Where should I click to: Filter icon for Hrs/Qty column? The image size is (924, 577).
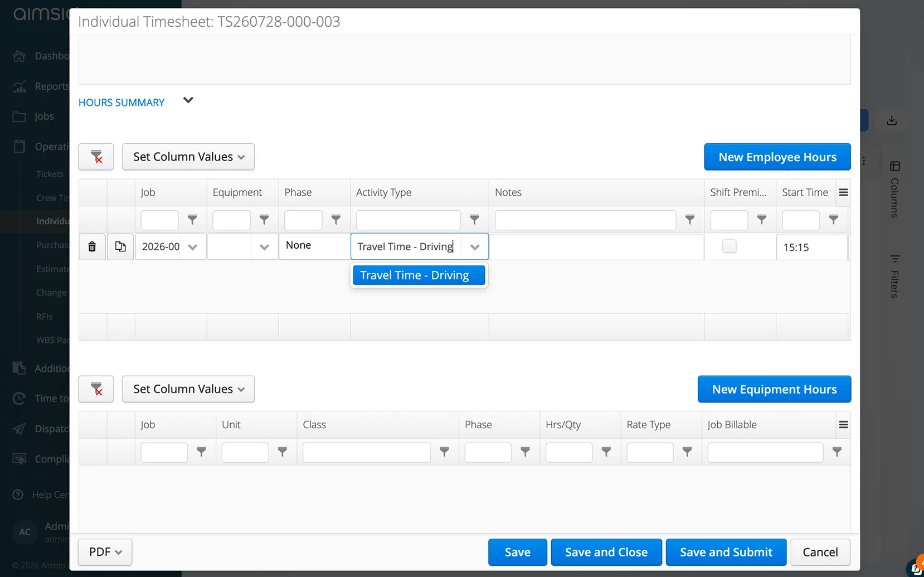(606, 452)
